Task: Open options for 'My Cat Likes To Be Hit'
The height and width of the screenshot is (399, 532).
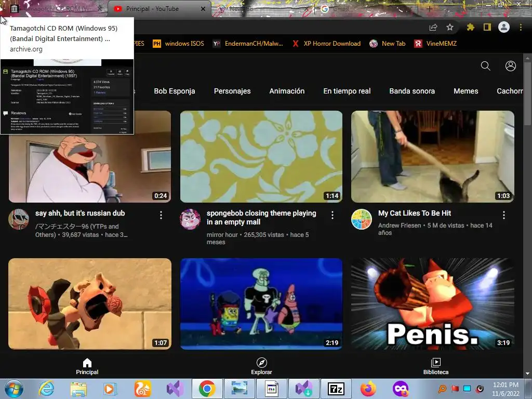Action: [x=503, y=215]
